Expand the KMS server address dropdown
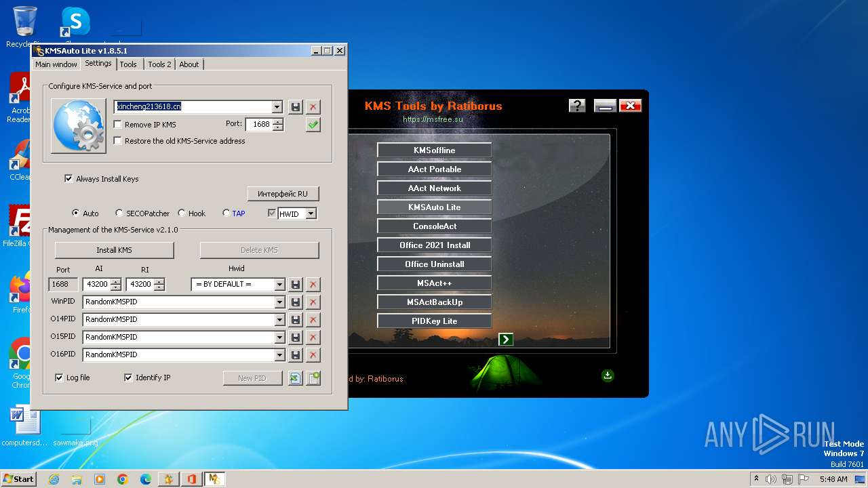The width and height of the screenshot is (868, 488). [277, 107]
